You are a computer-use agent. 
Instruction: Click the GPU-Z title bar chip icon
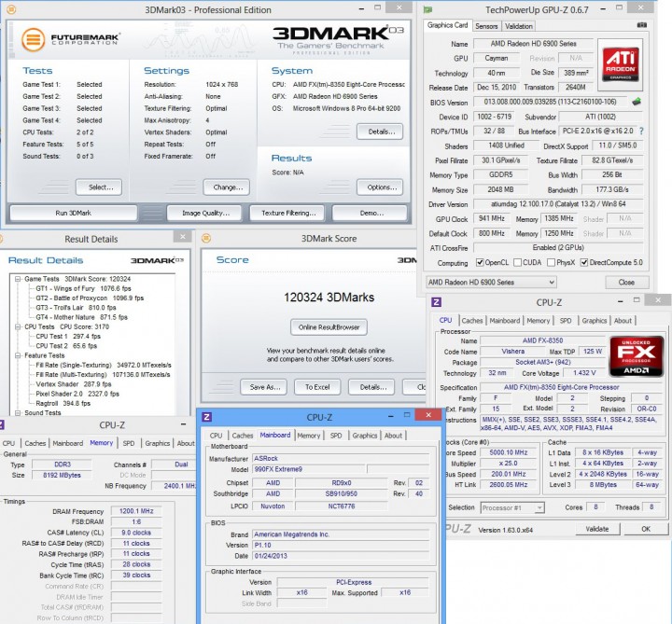pos(427,9)
